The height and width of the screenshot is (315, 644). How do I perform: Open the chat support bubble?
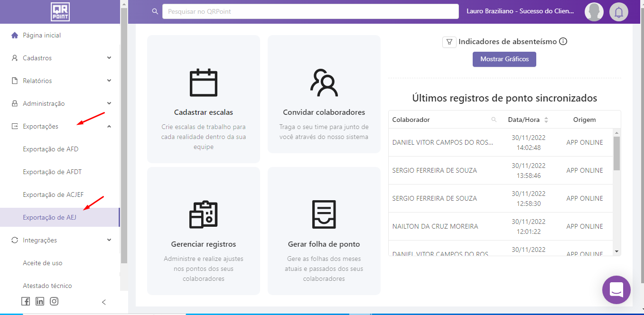pyautogui.click(x=616, y=289)
